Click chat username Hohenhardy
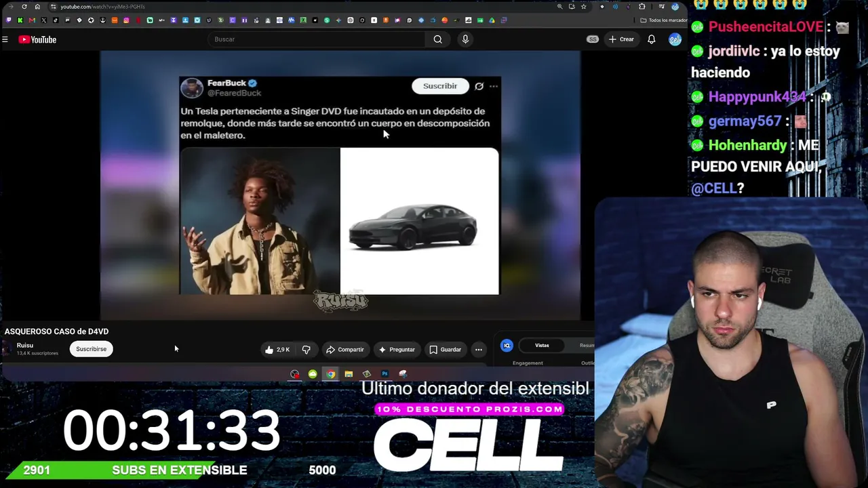This screenshot has width=868, height=488. (748, 146)
